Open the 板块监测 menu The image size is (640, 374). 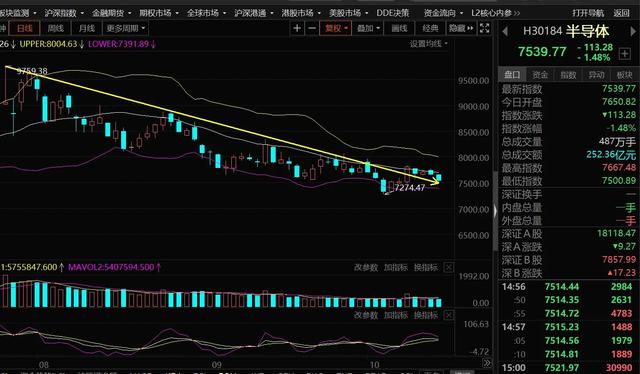(x=17, y=13)
